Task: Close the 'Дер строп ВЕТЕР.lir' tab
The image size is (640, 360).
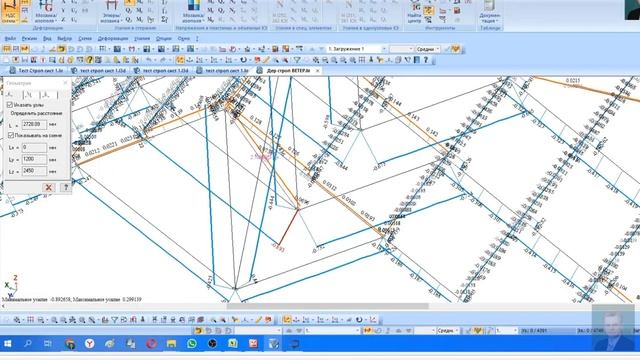Action: click(x=318, y=71)
